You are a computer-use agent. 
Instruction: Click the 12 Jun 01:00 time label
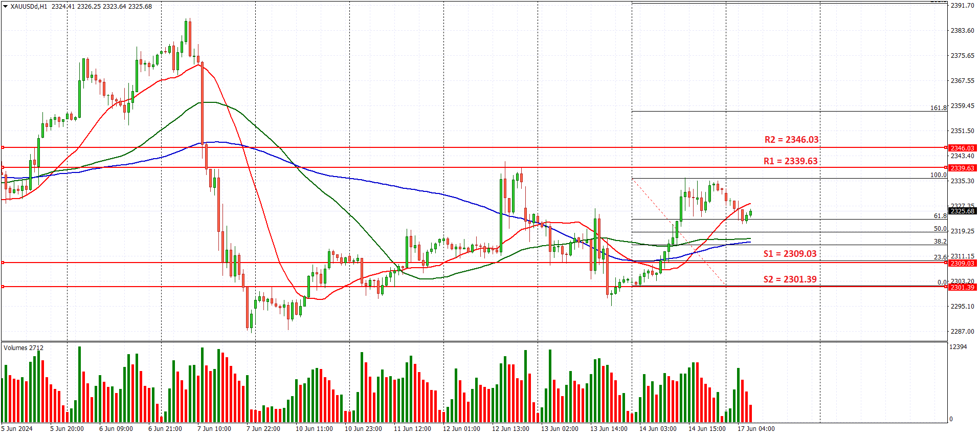click(x=461, y=429)
